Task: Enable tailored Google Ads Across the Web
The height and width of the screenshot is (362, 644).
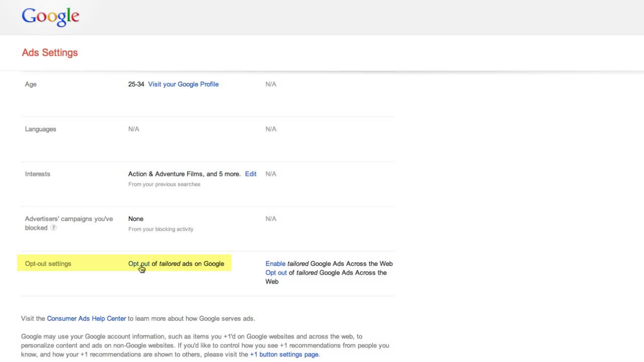Action: [x=275, y=263]
